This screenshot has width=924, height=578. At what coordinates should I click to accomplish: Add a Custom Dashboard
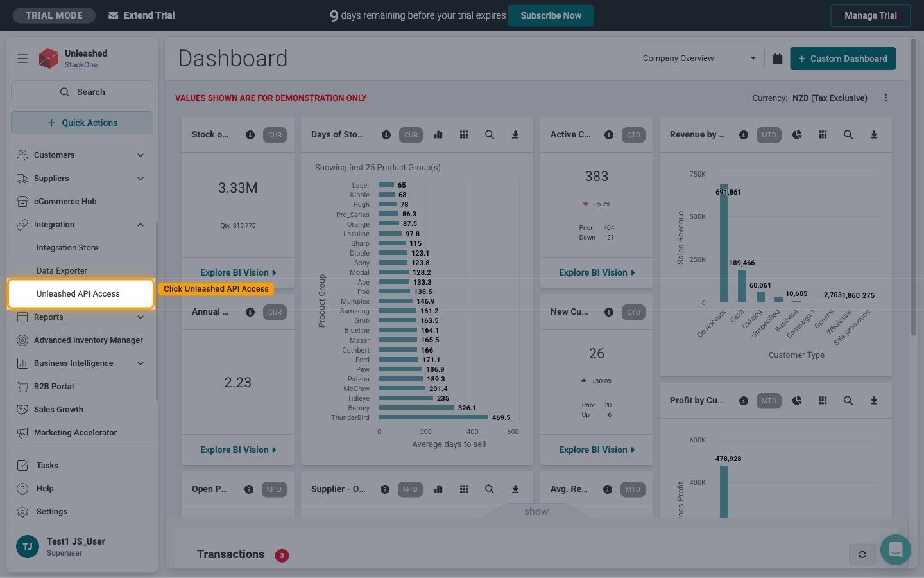(x=843, y=58)
